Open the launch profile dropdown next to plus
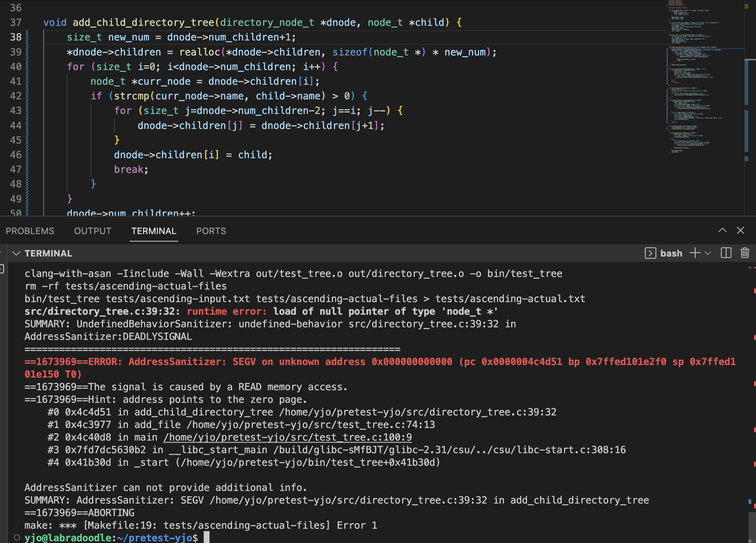This screenshot has height=543, width=756. 708,253
